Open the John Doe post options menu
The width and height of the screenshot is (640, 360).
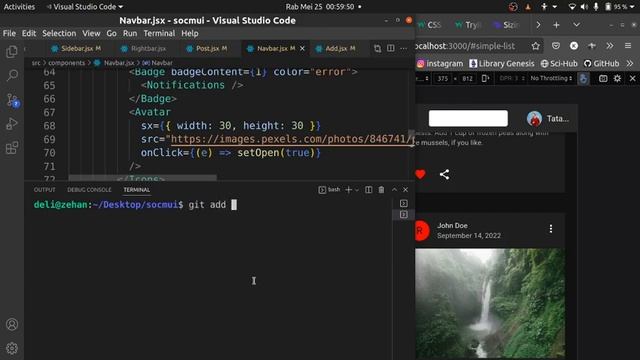551,229
